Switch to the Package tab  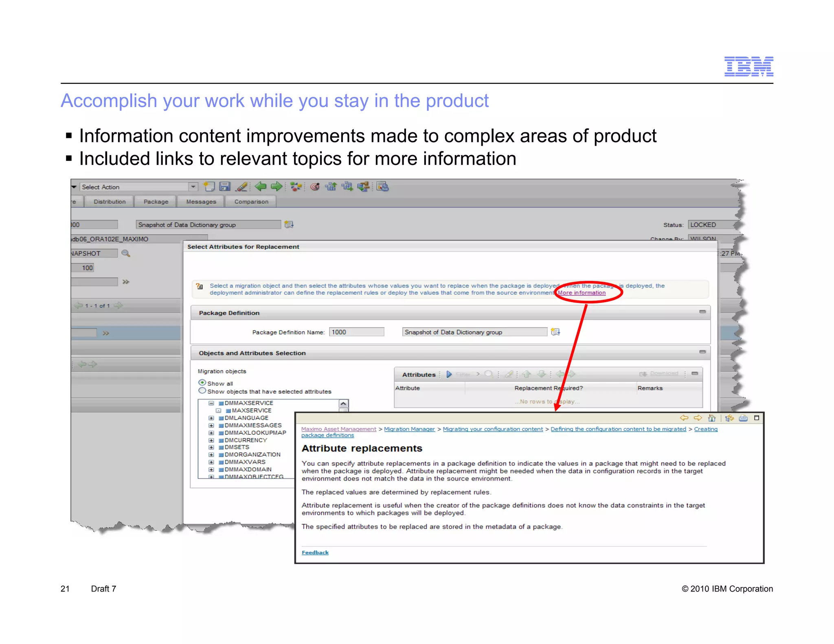[156, 202]
